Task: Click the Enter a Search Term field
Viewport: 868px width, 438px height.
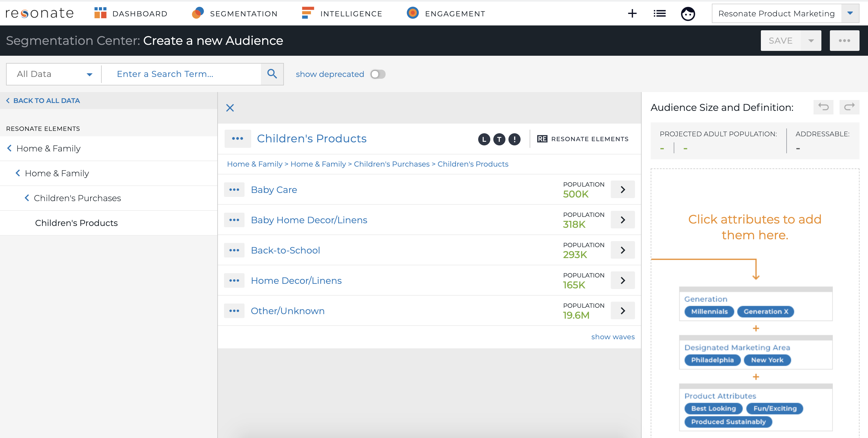Action: [181, 74]
